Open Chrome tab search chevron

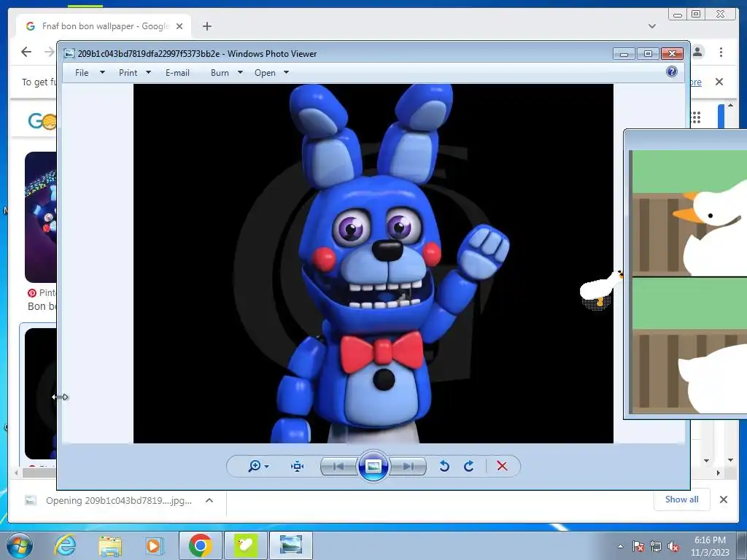coord(652,26)
